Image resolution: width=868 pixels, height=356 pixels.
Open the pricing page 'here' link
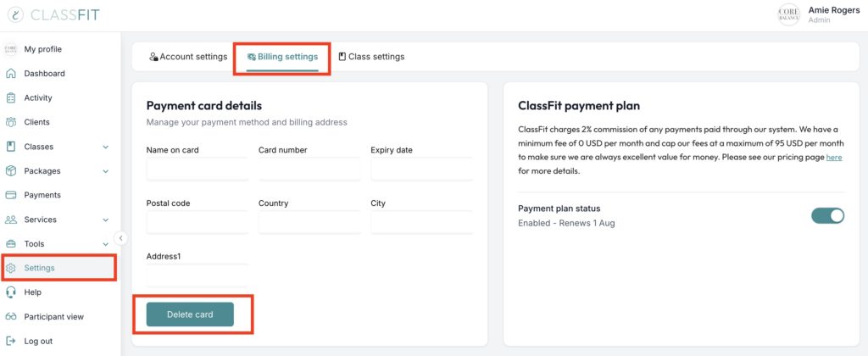point(834,158)
